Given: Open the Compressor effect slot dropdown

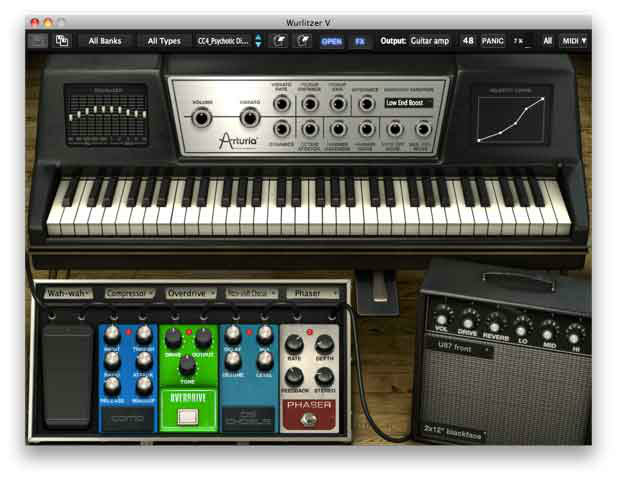Looking at the screenshot, I should point(129,293).
